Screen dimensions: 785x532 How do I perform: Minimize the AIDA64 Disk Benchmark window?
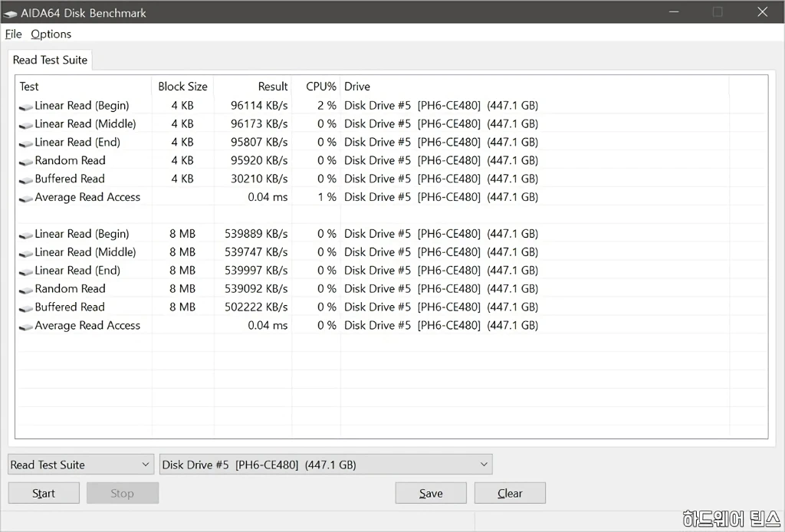pyautogui.click(x=674, y=11)
